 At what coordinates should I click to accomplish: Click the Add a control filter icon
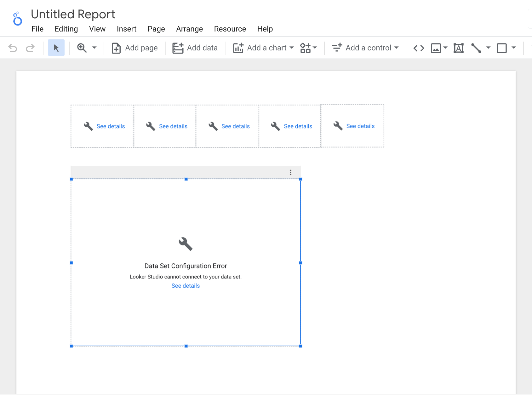337,48
